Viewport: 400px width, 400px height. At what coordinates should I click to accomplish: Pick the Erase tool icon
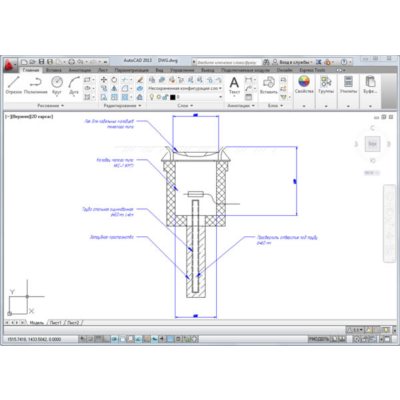click(x=140, y=80)
